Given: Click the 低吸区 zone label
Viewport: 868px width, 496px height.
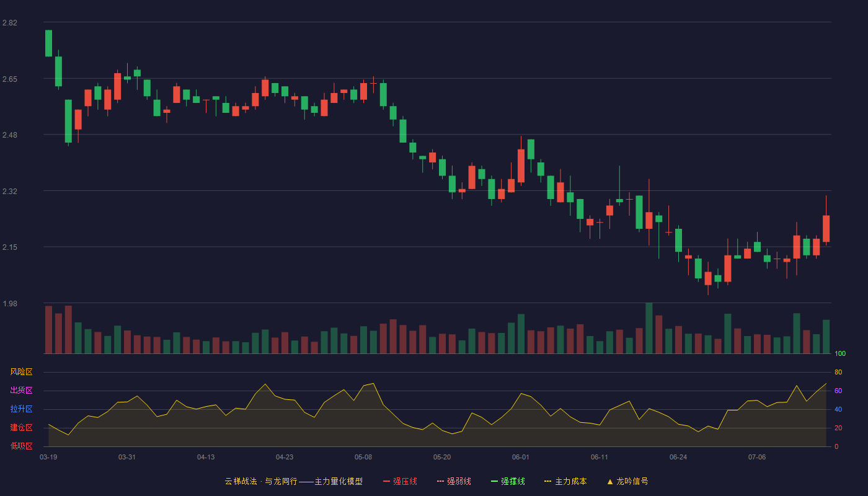Looking at the screenshot, I should [21, 446].
